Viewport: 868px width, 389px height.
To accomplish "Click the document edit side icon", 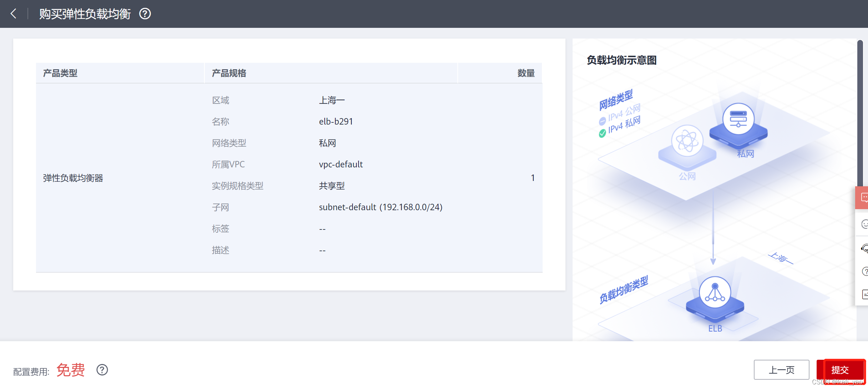I will point(864,294).
